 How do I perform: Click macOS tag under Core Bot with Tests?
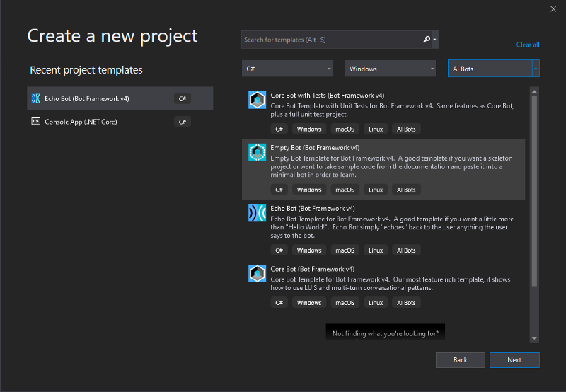click(345, 129)
